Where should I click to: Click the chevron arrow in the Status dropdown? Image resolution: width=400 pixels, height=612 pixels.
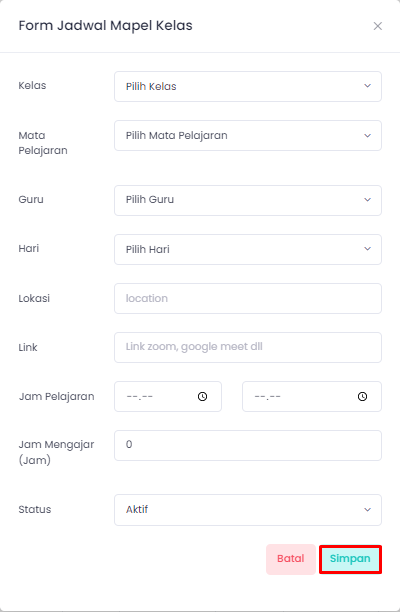click(367, 510)
